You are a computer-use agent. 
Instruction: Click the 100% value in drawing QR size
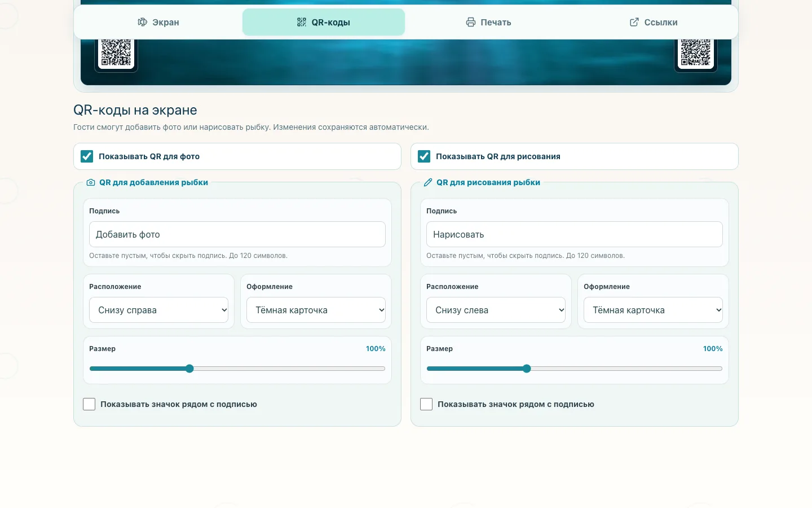click(x=713, y=349)
